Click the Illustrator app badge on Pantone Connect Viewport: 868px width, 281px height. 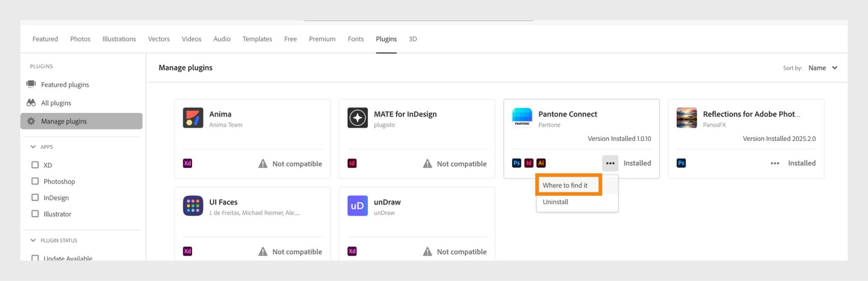[541, 163]
